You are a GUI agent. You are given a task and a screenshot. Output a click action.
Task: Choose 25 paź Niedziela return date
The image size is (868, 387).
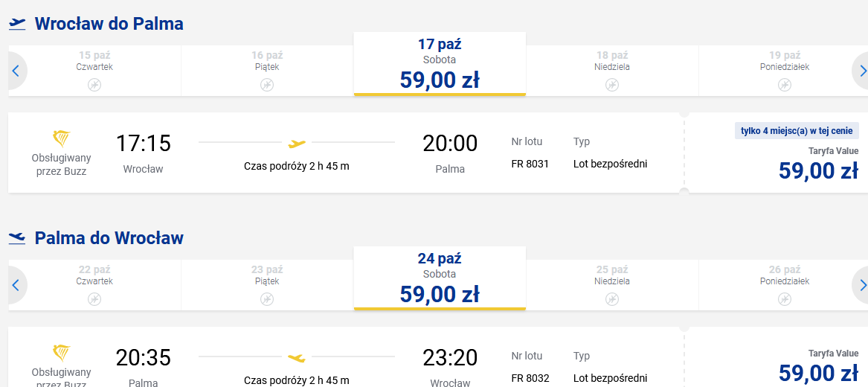tap(611, 284)
